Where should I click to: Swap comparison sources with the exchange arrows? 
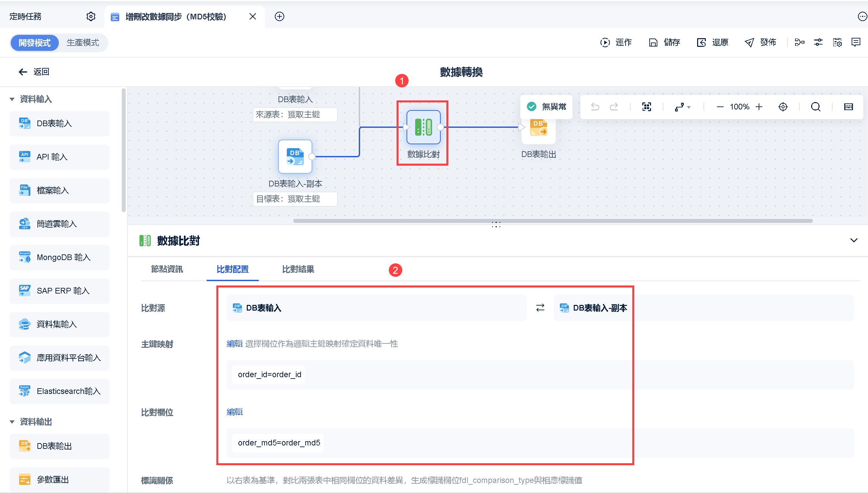point(540,308)
